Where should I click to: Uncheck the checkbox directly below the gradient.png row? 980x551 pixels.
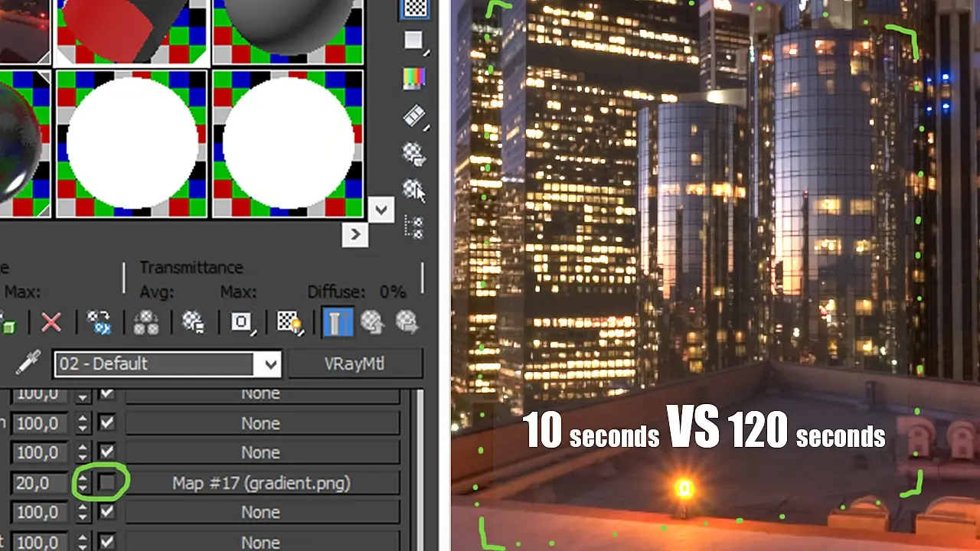pyautogui.click(x=107, y=512)
